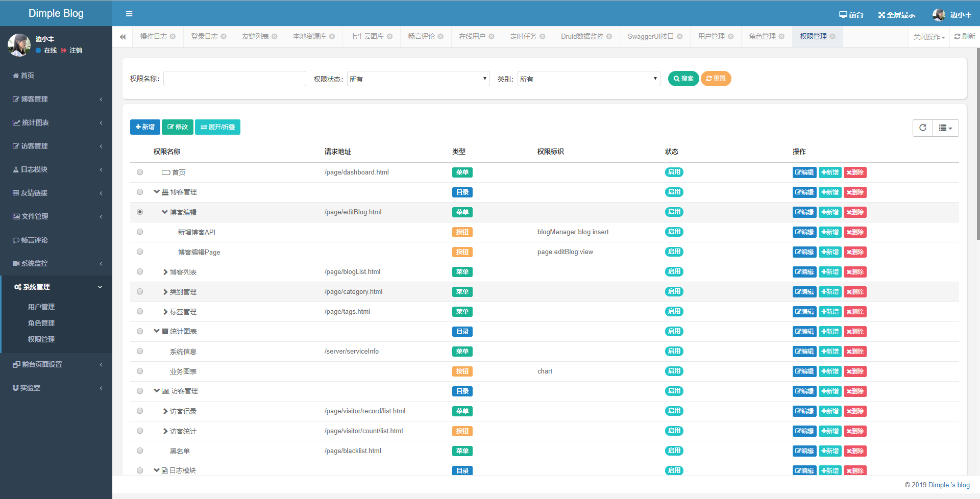Screen dimensions: 980x499
Task: Click the table refresh icon button
Action: point(923,128)
